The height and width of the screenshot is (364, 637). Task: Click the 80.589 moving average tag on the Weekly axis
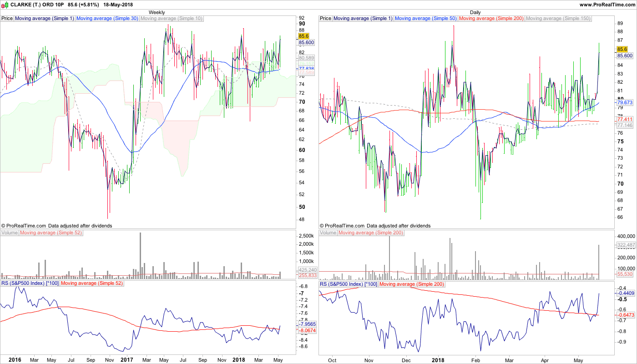pos(306,58)
